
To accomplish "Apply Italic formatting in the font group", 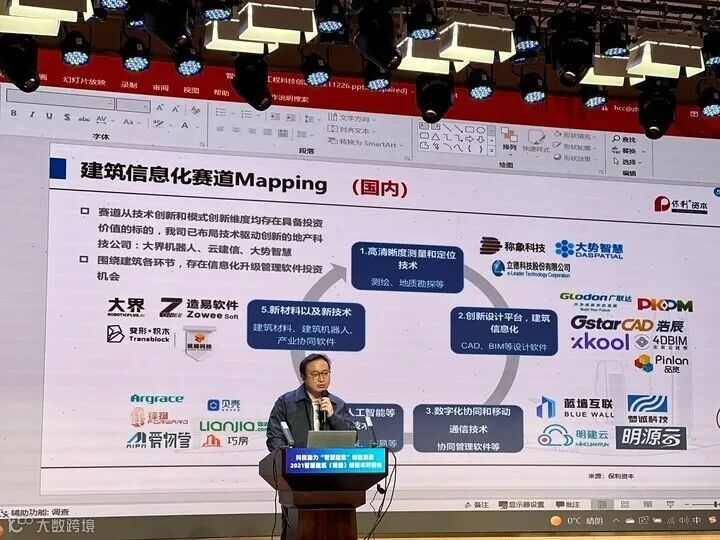I will (32, 114).
